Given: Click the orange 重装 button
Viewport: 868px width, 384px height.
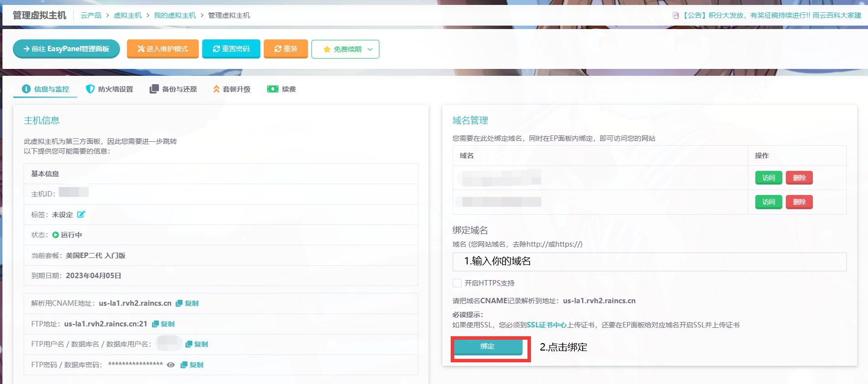Looking at the screenshot, I should [x=286, y=49].
